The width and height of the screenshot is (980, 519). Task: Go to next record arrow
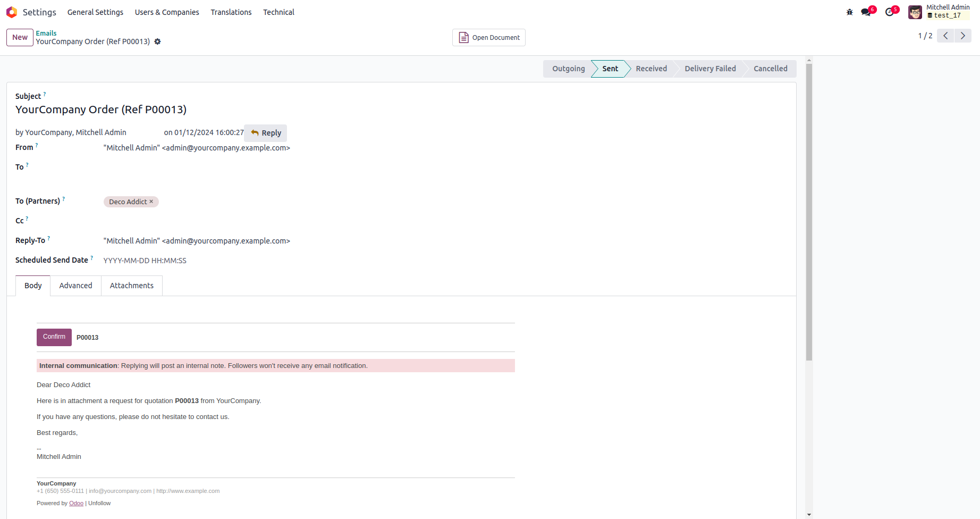click(x=963, y=36)
